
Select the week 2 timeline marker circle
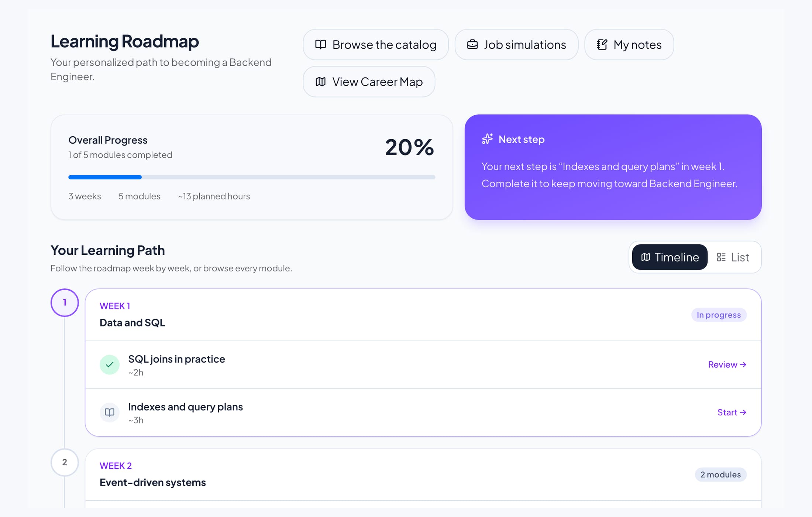click(x=65, y=462)
